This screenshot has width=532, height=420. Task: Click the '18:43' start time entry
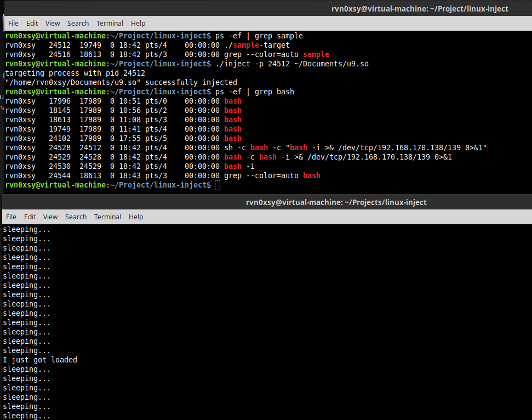130,176
